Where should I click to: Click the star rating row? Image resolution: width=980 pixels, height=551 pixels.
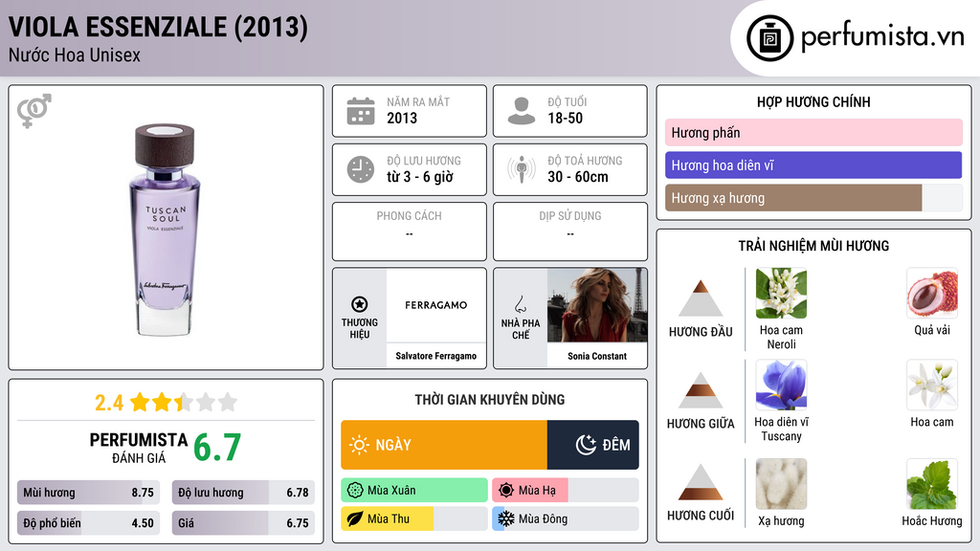click(184, 403)
